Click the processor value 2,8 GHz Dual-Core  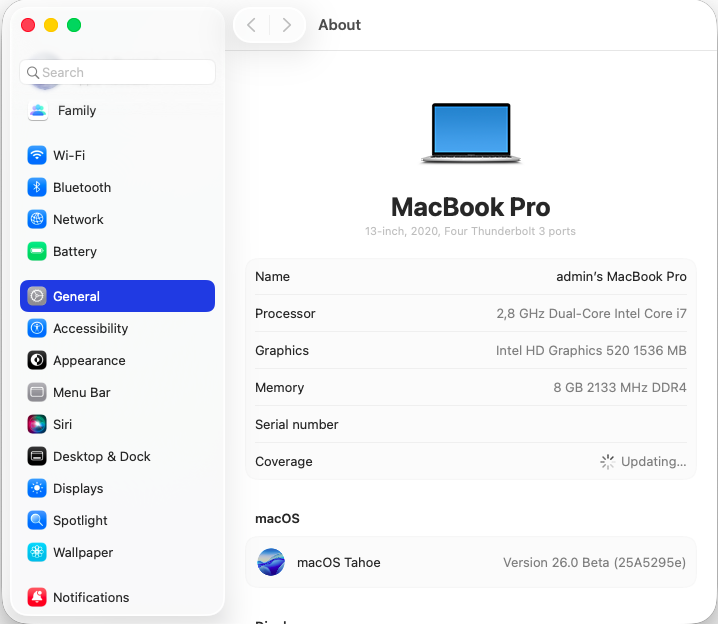click(592, 314)
